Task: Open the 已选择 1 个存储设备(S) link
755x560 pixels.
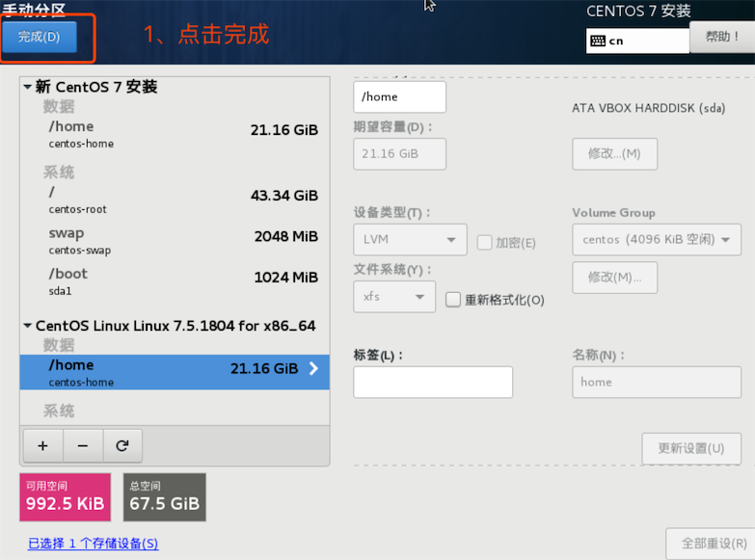Action: [x=94, y=544]
